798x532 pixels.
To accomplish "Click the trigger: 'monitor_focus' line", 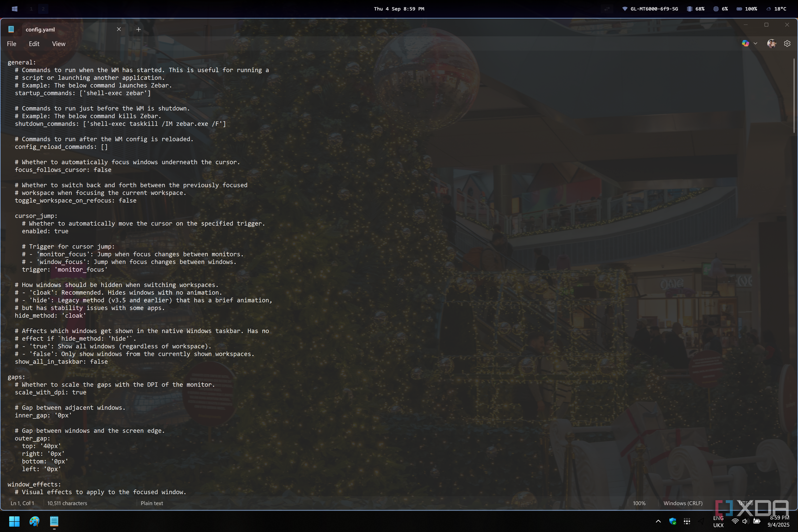I will coord(65,270).
